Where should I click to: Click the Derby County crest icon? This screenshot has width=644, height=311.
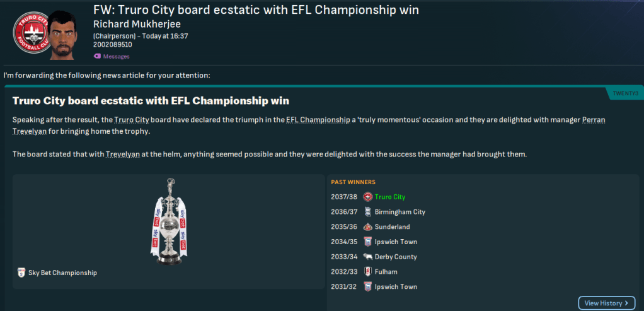point(367,257)
